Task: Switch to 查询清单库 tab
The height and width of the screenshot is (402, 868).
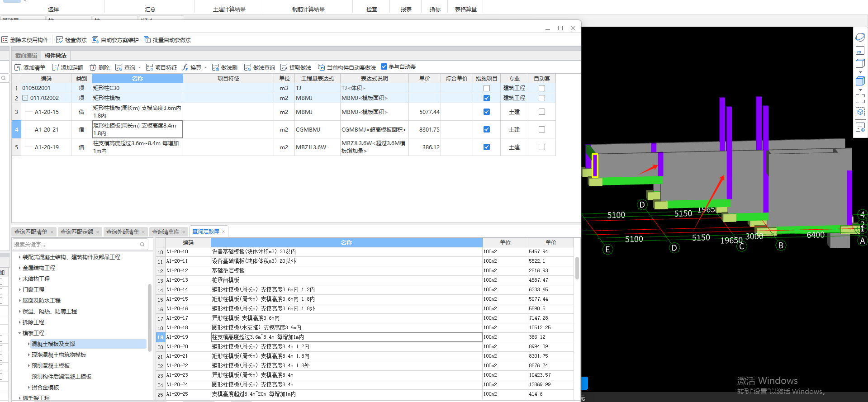Action: pyautogui.click(x=166, y=232)
